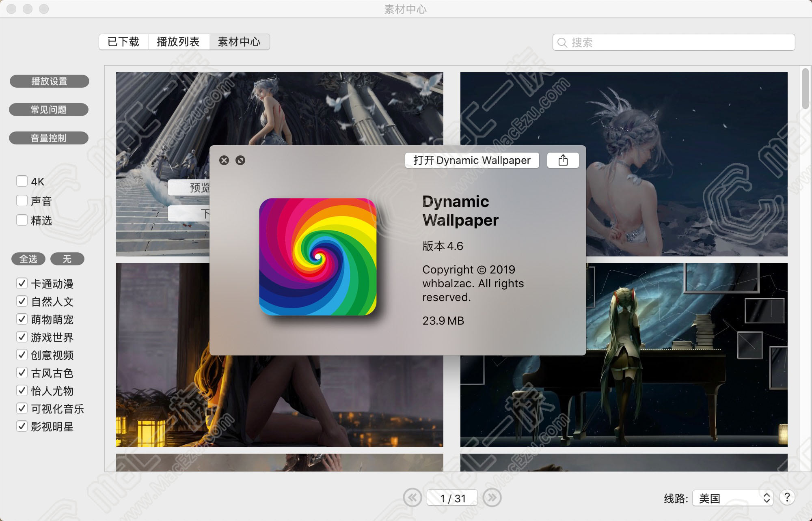Click 打开 Dynamic Wallpaper button
The height and width of the screenshot is (521, 812).
coord(472,160)
